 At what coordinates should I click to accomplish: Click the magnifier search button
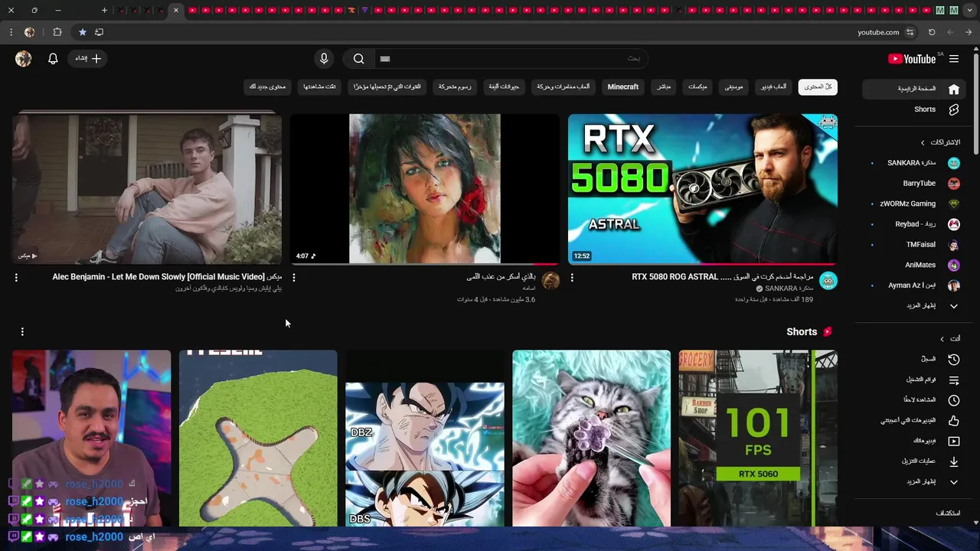point(358,59)
